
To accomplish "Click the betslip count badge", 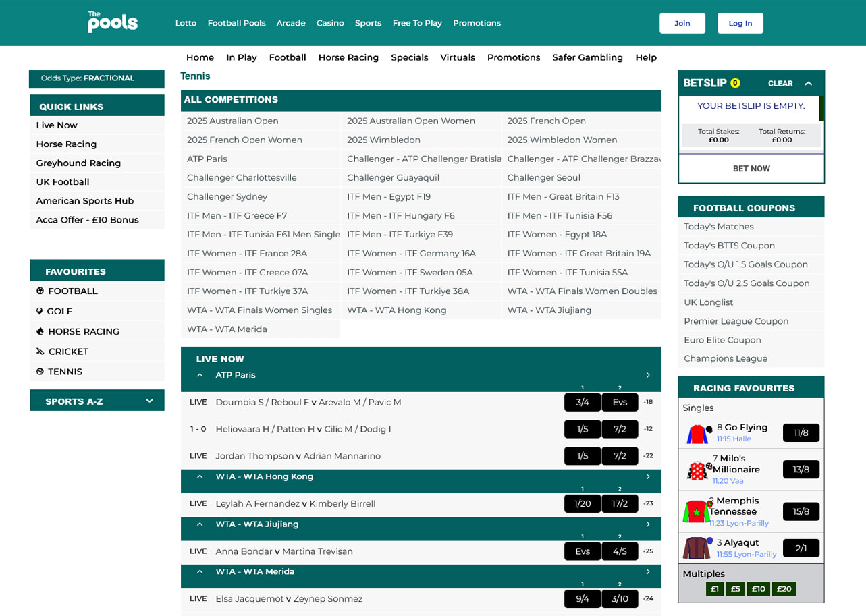I will click(735, 83).
